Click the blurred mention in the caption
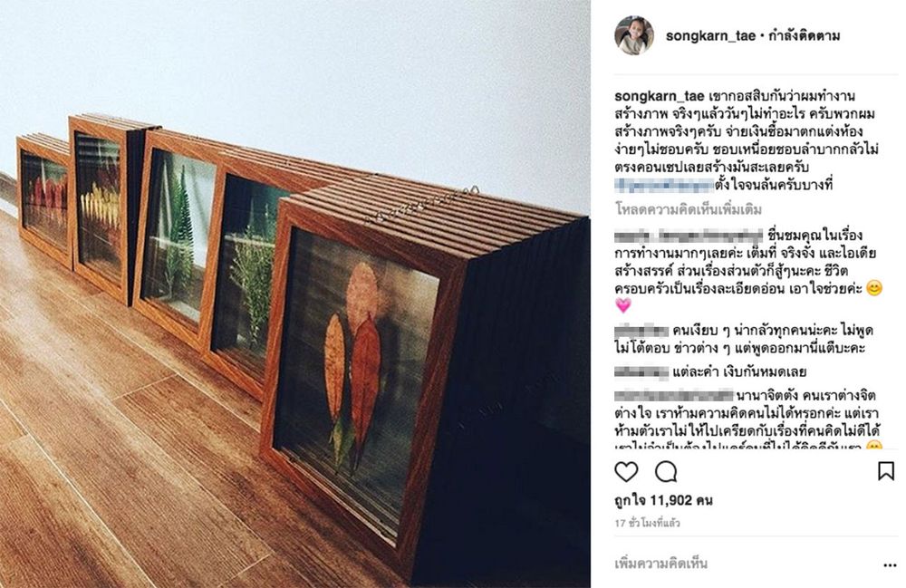 pos(664,186)
